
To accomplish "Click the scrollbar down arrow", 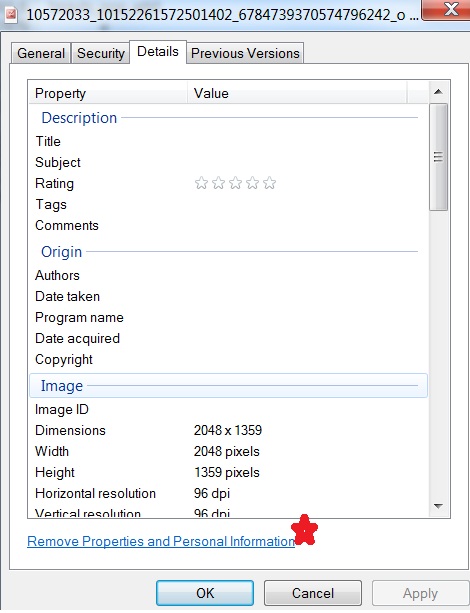I will tap(438, 506).
